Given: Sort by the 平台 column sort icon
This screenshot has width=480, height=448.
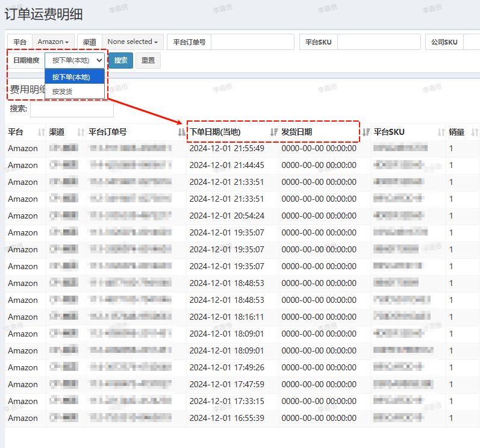Looking at the screenshot, I should (41, 132).
